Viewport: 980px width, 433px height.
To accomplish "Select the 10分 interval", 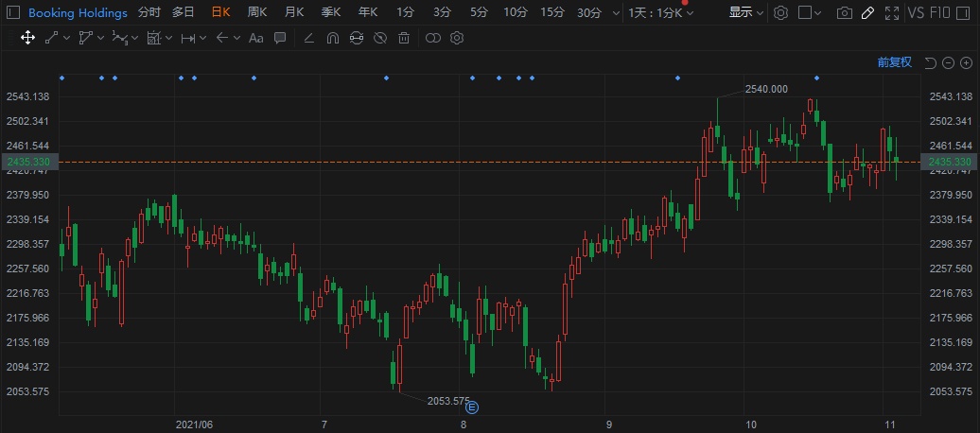I will click(515, 12).
